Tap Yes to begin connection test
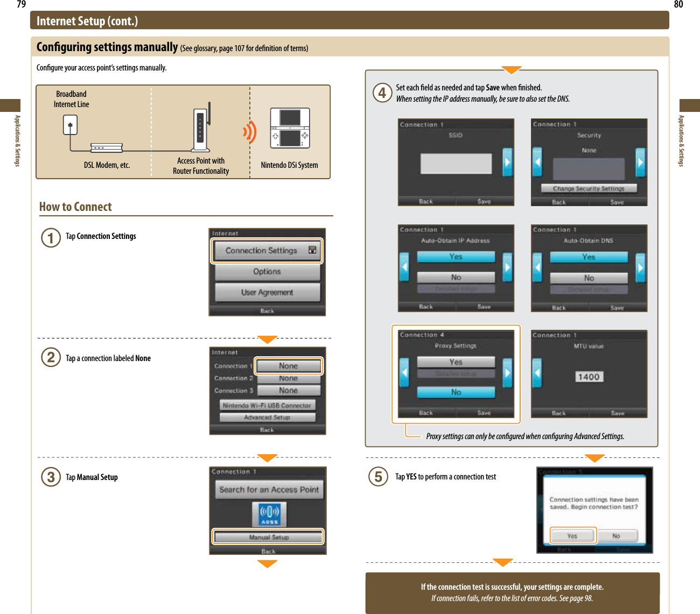 tap(573, 536)
